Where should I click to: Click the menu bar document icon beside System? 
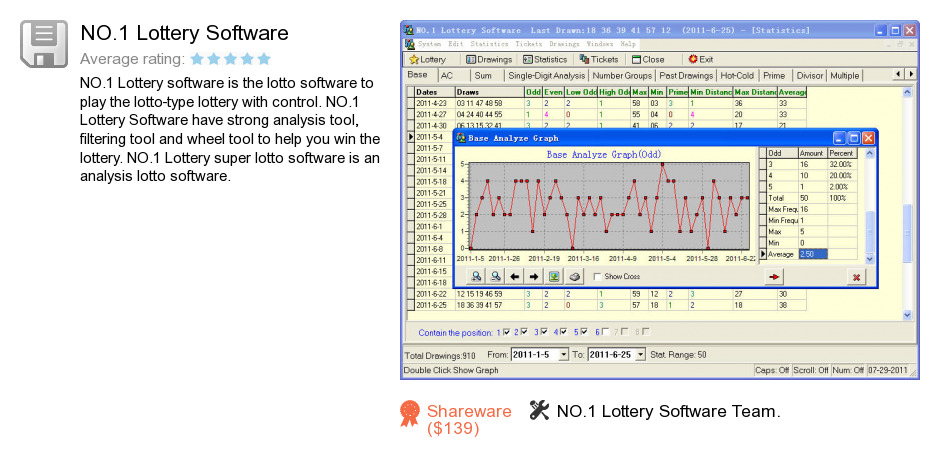pyautogui.click(x=409, y=44)
